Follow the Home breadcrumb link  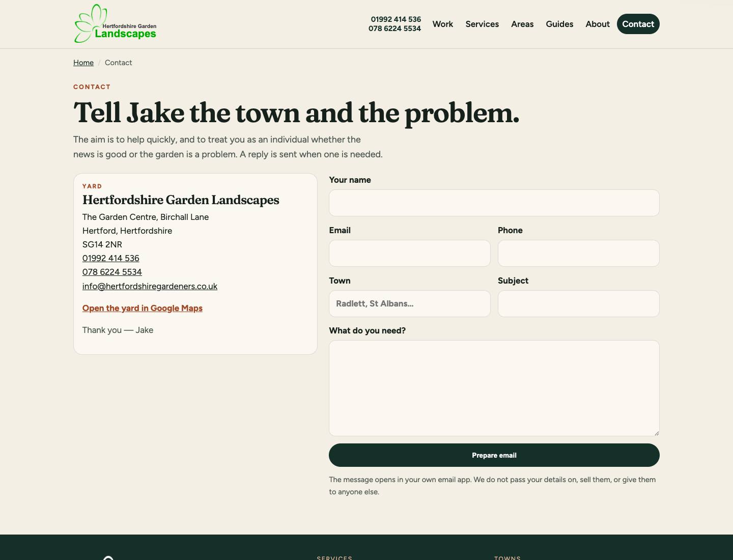tap(83, 63)
